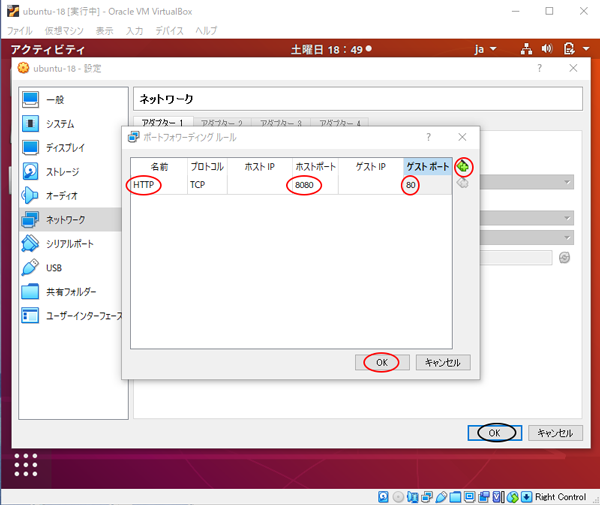This screenshot has height=505, width=600.
Task: Open the third network adapter combo box
Action: pos(527,238)
